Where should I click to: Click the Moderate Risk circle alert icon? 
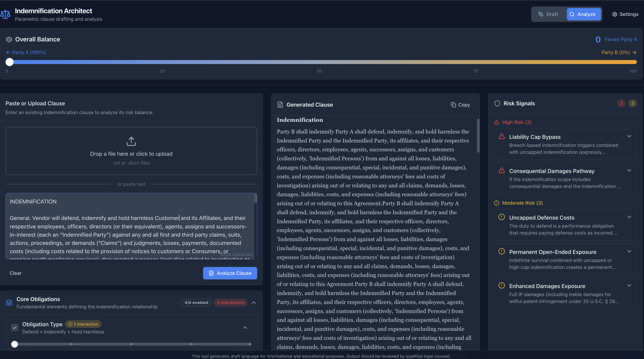tap(497, 203)
